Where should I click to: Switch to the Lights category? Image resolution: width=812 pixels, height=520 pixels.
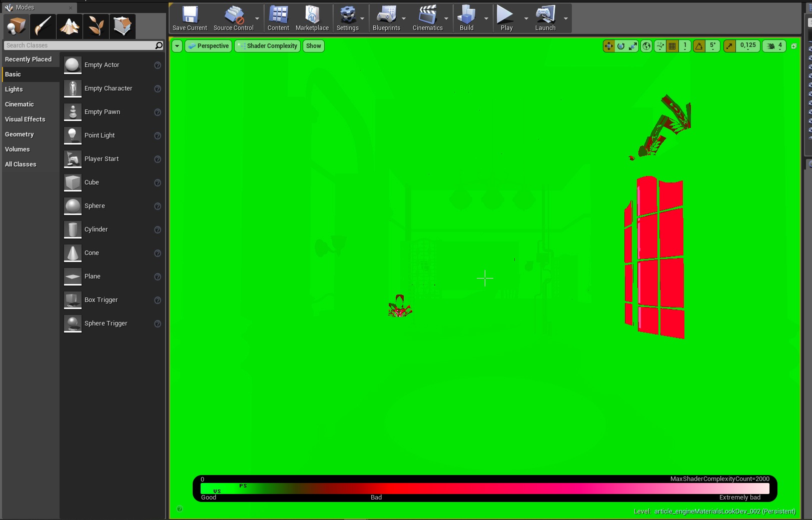(x=14, y=89)
